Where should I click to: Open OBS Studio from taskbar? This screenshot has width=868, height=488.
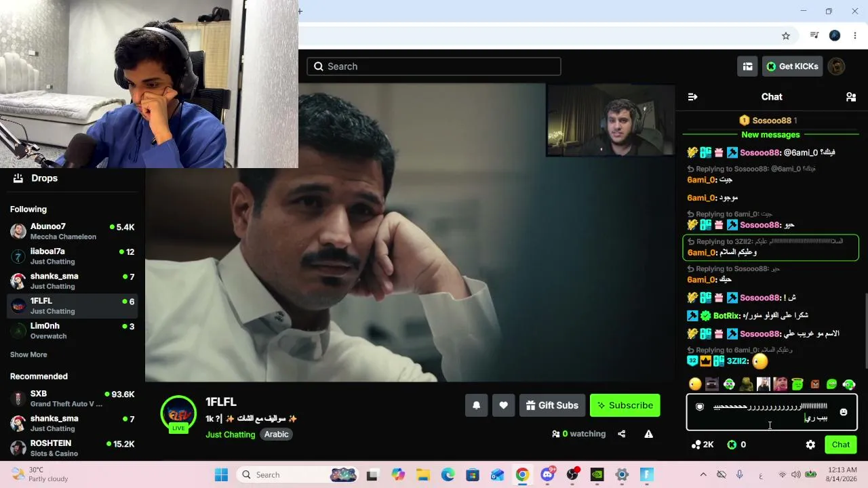[x=572, y=474]
